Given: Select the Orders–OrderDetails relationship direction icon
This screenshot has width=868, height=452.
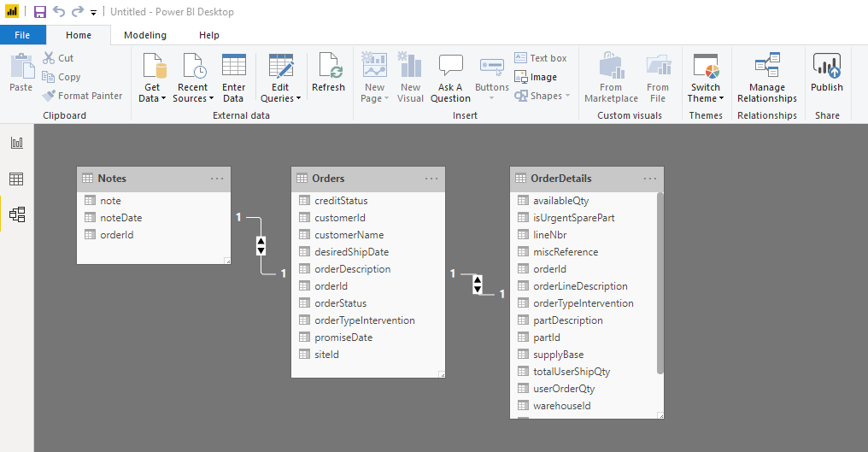Looking at the screenshot, I should click(478, 285).
